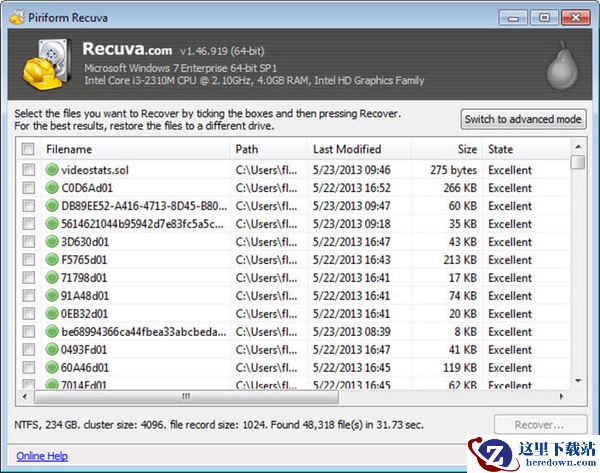Viewport: 600px width, 473px height.
Task: Select the file named C0D6Ad01
Action: coord(87,188)
